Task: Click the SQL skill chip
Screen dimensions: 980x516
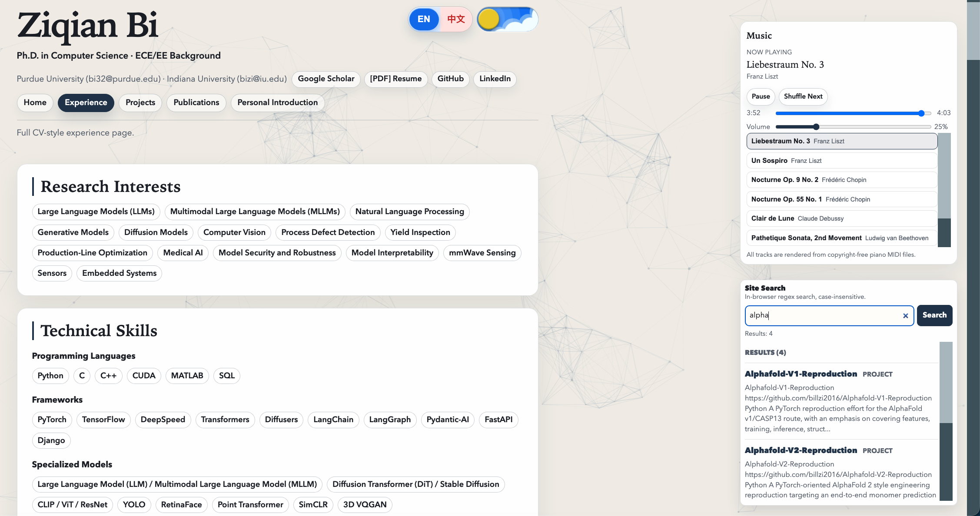Action: click(x=227, y=376)
